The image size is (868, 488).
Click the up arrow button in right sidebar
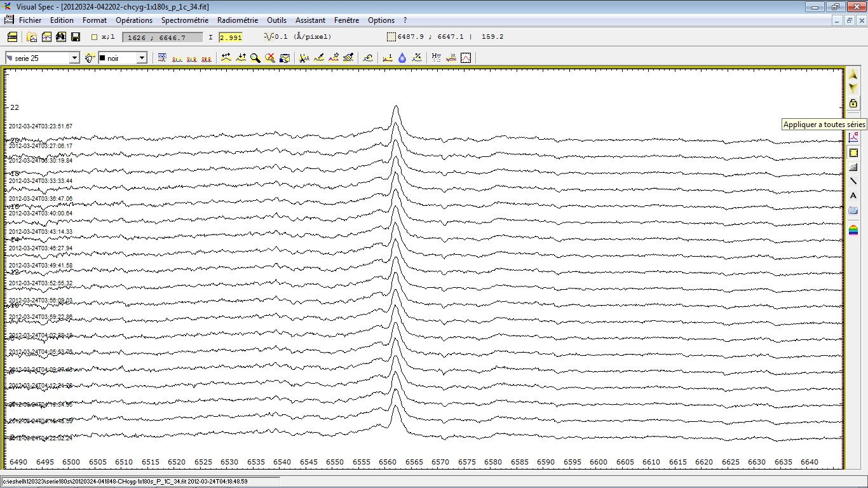(x=853, y=75)
